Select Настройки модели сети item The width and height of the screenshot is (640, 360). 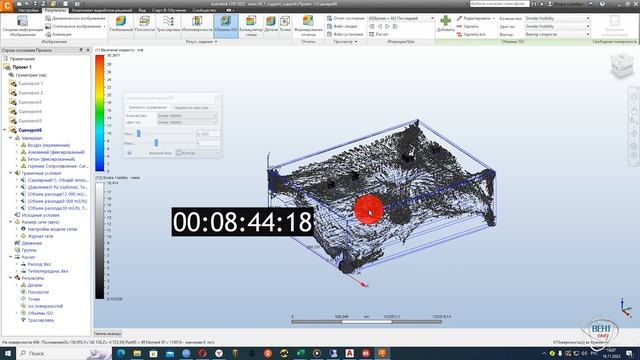click(52, 229)
